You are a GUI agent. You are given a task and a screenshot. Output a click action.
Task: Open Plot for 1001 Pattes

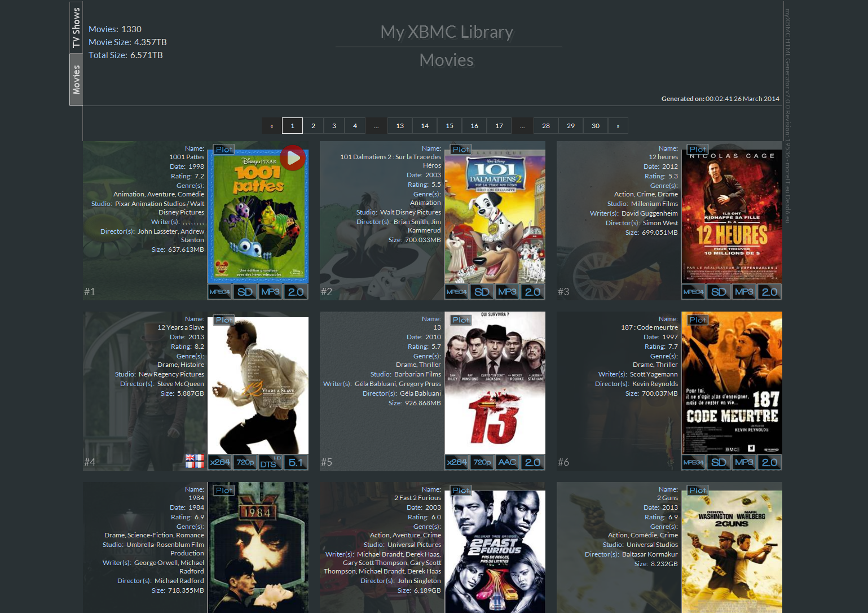tap(224, 149)
